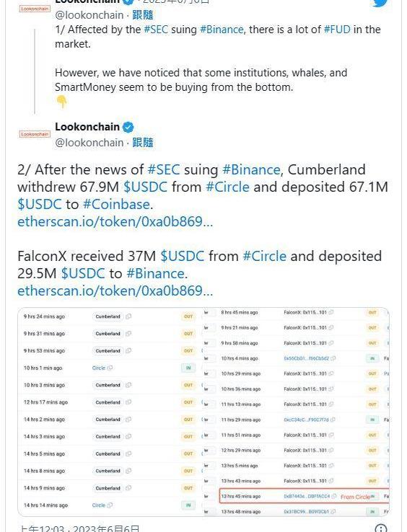Open the FalconX transactions screenshot

click(297, 412)
